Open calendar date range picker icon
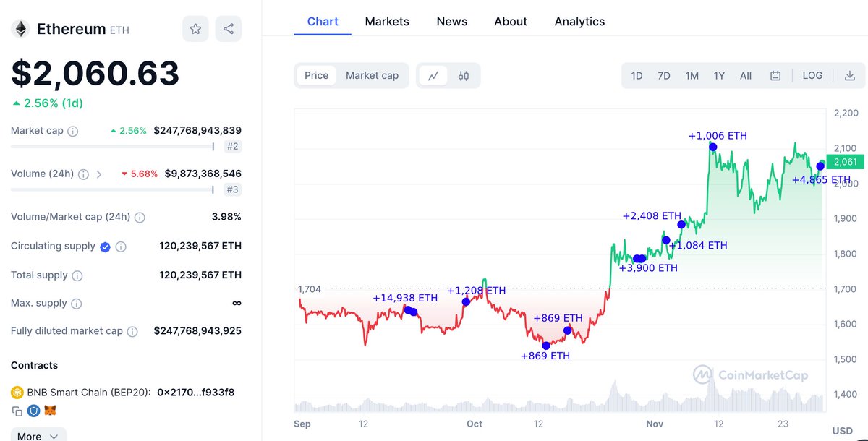This screenshot has height=441, width=868. click(775, 75)
